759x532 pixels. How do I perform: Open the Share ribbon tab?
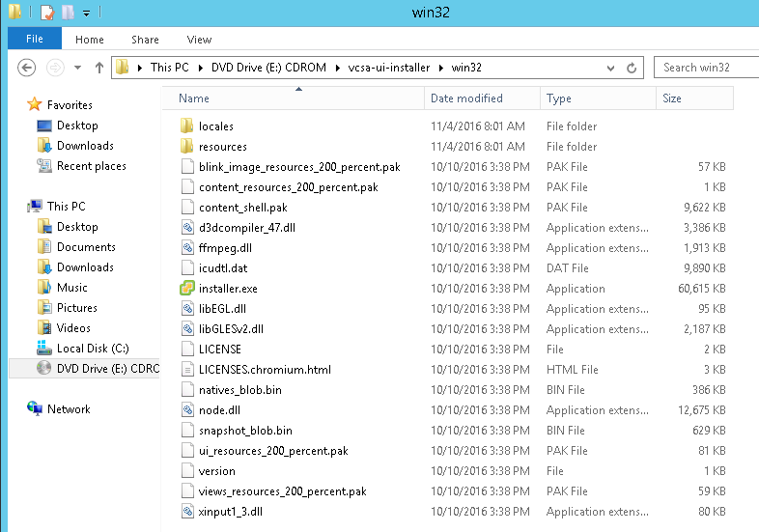146,40
